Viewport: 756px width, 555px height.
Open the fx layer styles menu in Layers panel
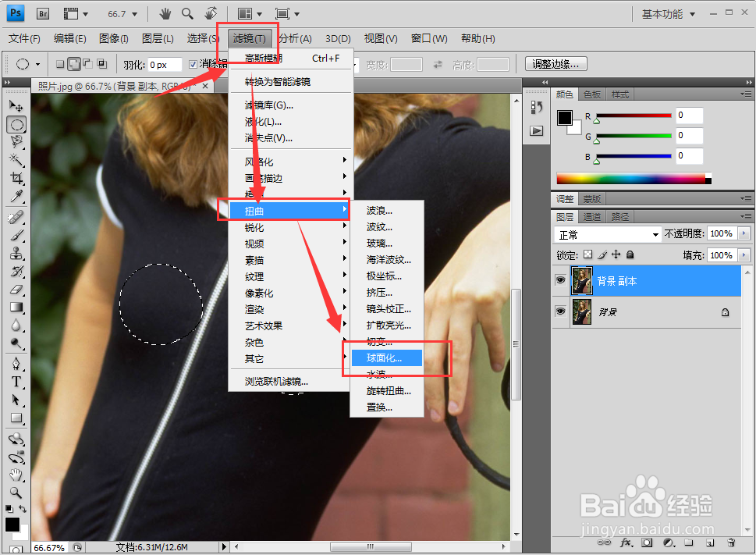(625, 543)
